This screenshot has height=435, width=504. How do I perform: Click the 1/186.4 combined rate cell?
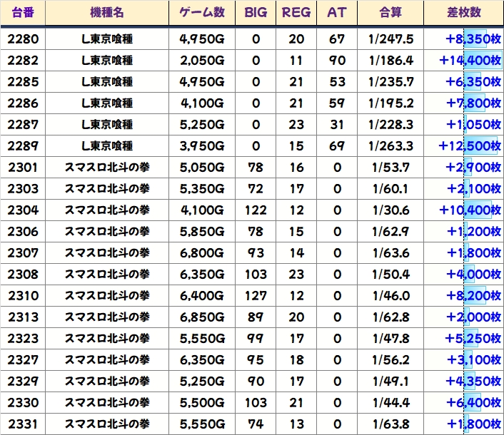pos(390,61)
